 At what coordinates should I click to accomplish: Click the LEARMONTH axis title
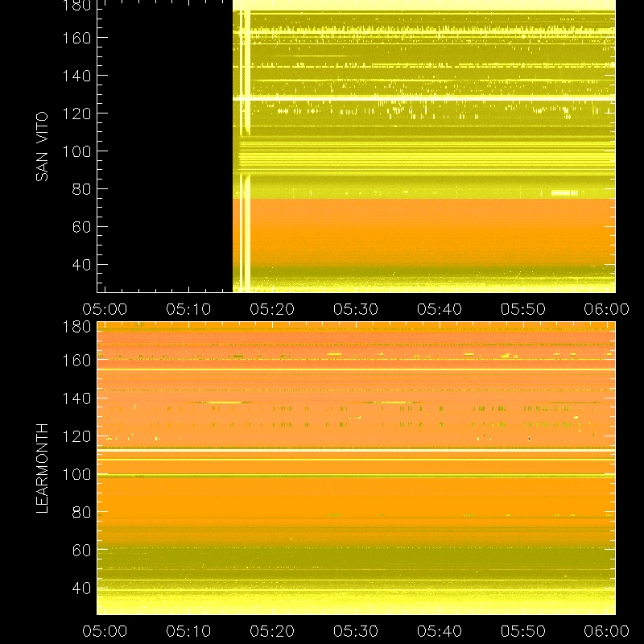tap(42, 469)
